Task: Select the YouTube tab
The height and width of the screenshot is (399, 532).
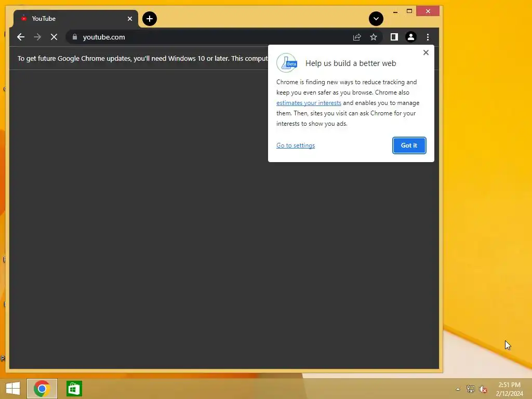Action: pos(75,19)
